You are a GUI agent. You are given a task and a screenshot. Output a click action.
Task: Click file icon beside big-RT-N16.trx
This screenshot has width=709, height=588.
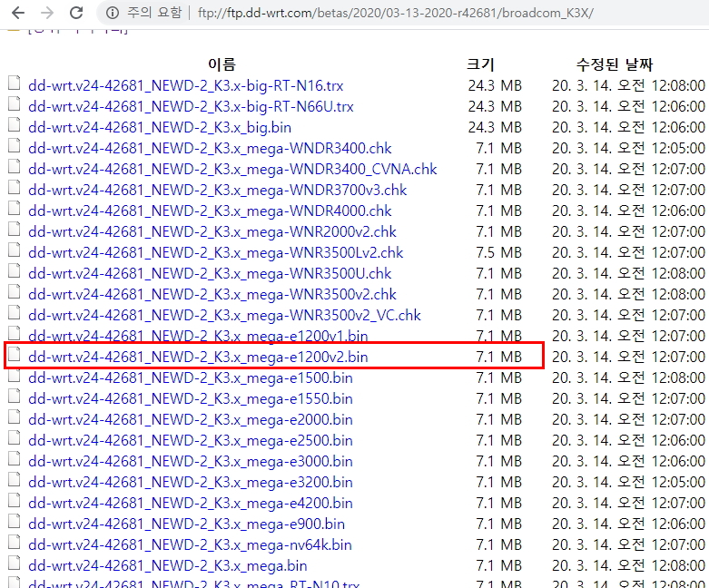click(x=14, y=83)
